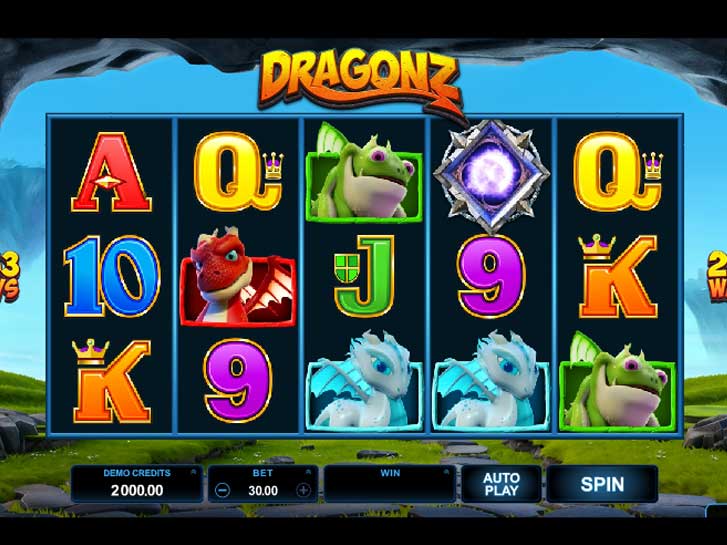727x545 pixels.
Task: Click the green Jack symbol
Action: coord(364,276)
